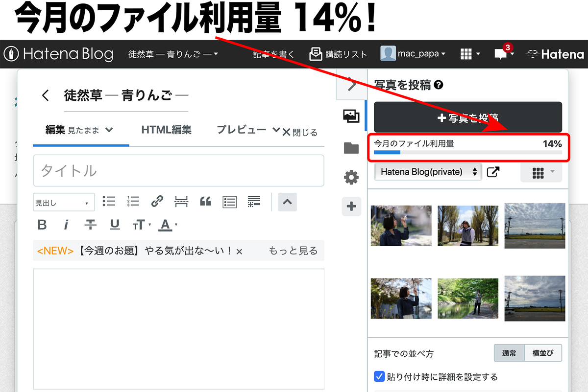Insert the read-more divider
The width and height of the screenshot is (588, 392).
click(181, 201)
